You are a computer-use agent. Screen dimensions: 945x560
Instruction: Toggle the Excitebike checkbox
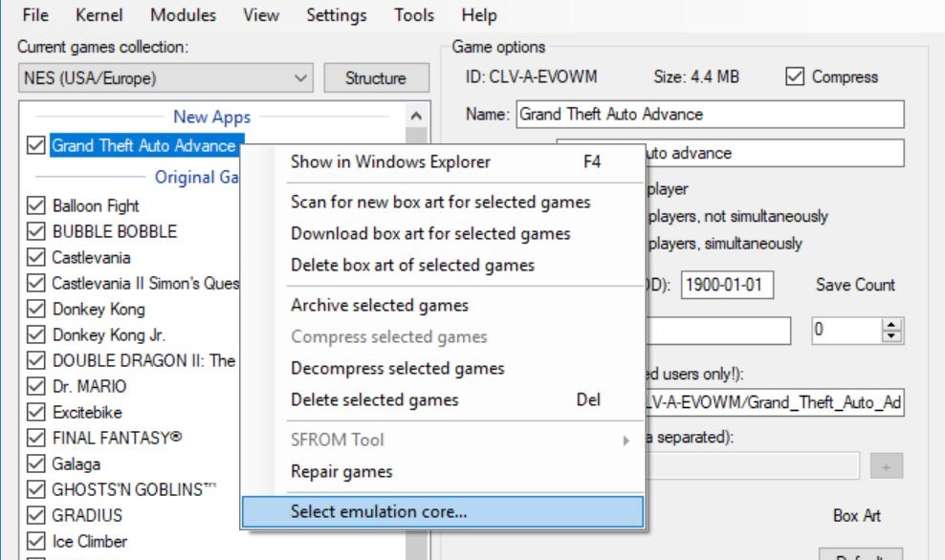tap(36, 412)
